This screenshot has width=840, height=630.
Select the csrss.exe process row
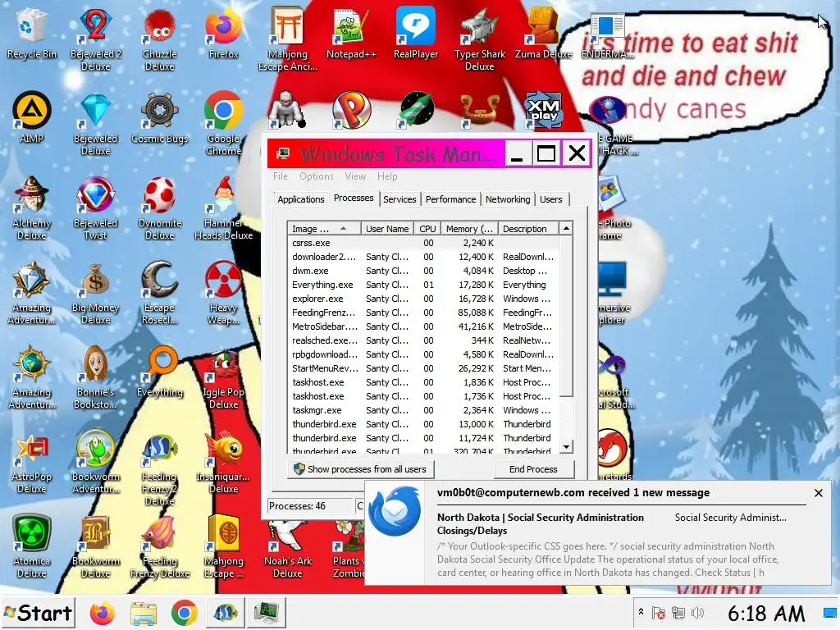click(423, 243)
